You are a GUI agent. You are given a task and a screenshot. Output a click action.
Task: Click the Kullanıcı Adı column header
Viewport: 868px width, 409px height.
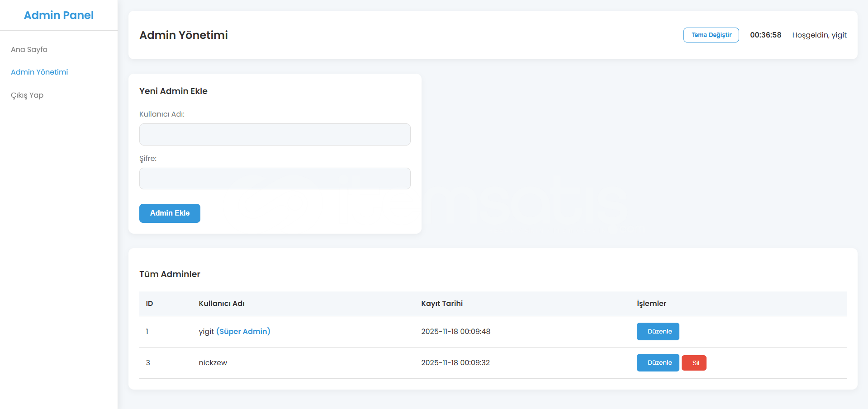tap(222, 303)
